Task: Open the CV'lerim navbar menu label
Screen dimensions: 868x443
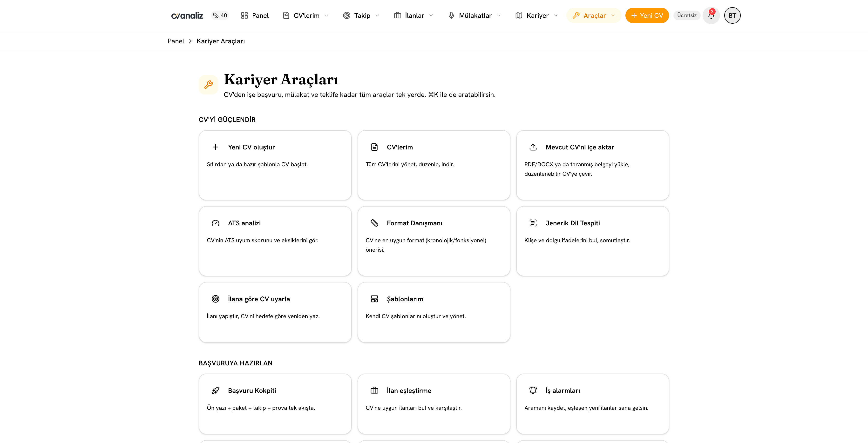Action: [307, 15]
